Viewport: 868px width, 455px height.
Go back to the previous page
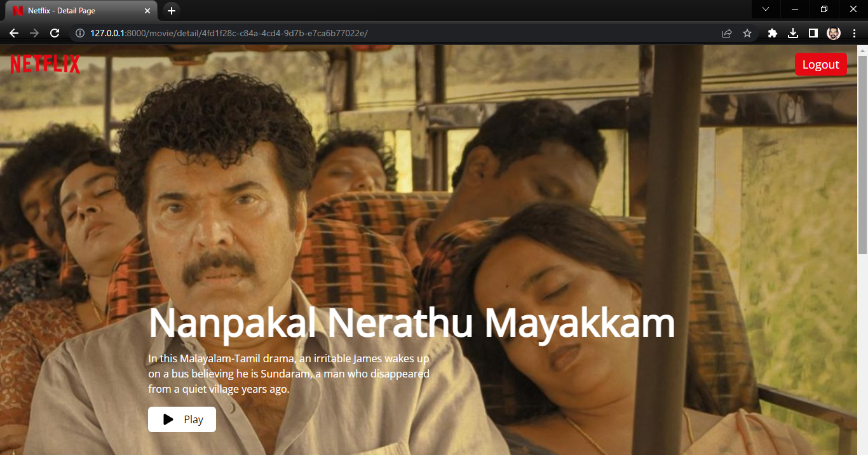(14, 33)
